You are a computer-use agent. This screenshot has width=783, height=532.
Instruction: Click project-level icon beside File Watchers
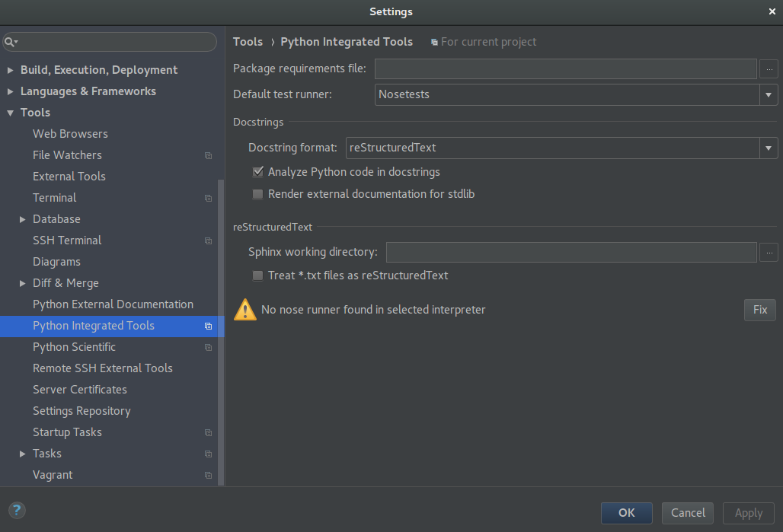click(208, 155)
